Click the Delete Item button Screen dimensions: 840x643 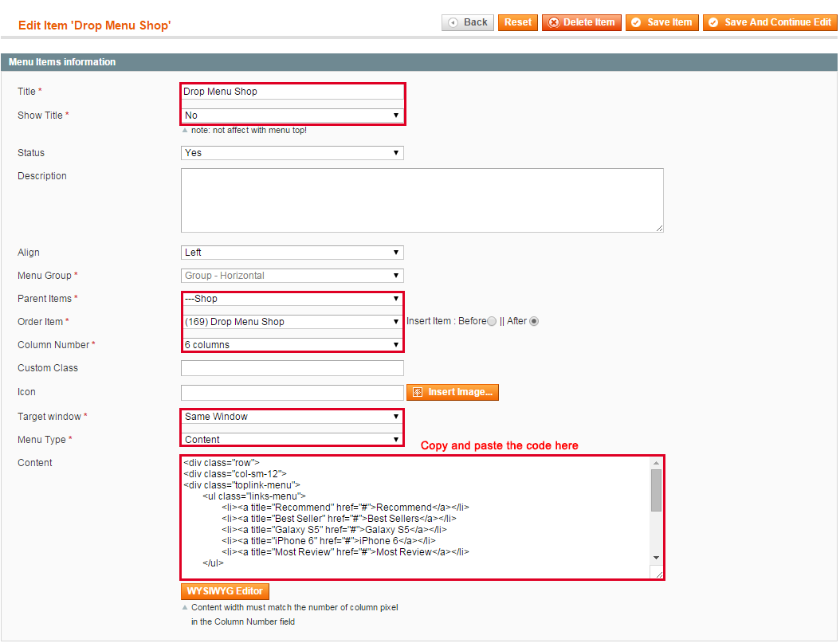[581, 22]
